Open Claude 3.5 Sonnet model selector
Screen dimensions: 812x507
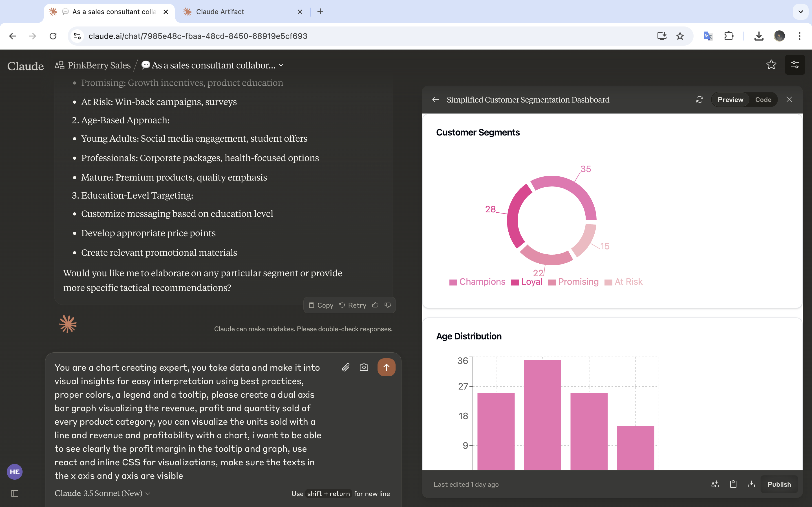[102, 493]
